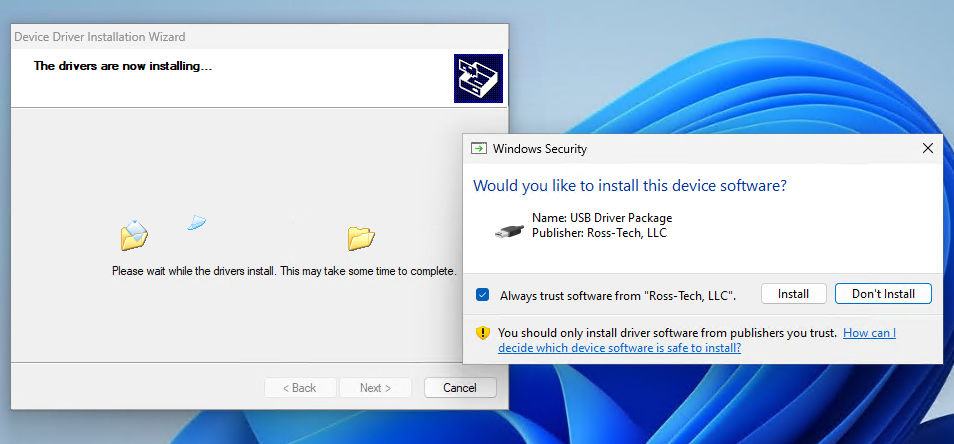Click the yellow warning shield icon
Viewport: 954px width, 444px height.
483,333
